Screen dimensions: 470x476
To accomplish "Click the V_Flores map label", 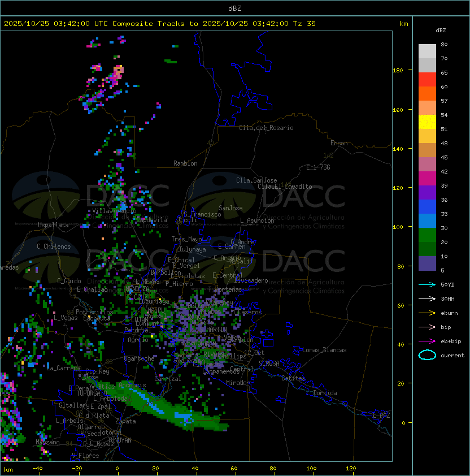I will tap(85, 456).
